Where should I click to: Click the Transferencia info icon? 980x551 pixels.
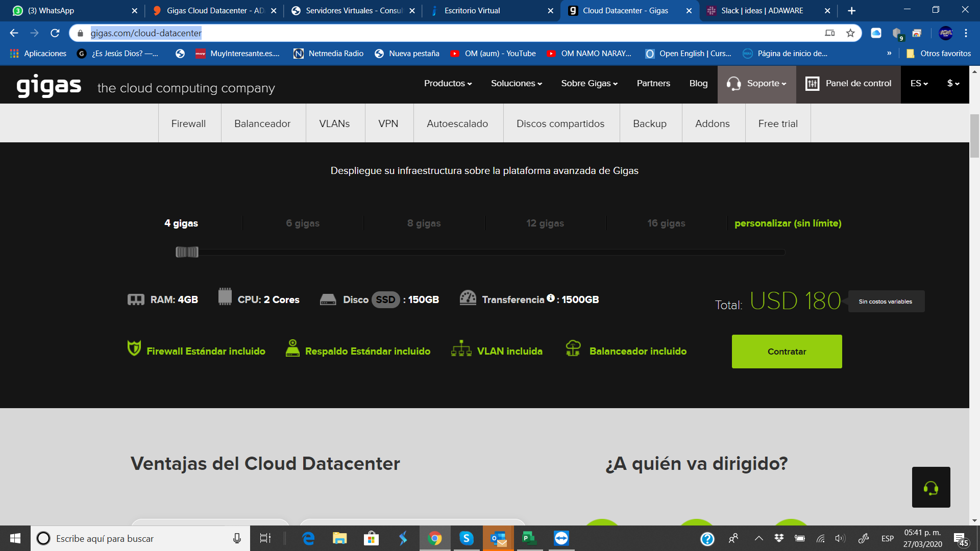[551, 298]
